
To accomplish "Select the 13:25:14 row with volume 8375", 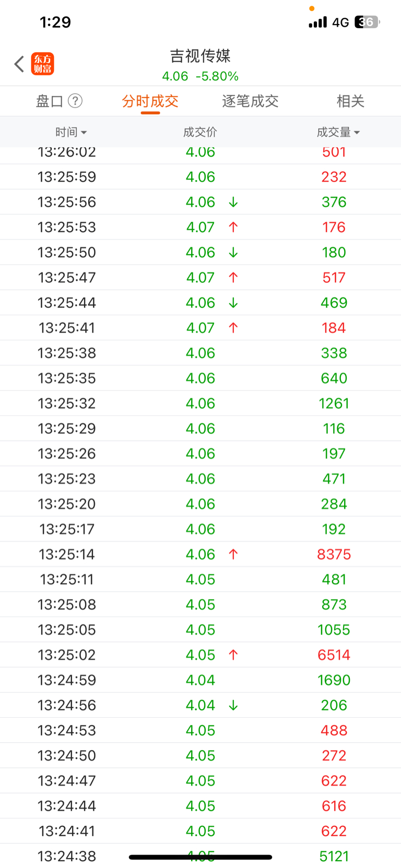I will click(x=200, y=554).
